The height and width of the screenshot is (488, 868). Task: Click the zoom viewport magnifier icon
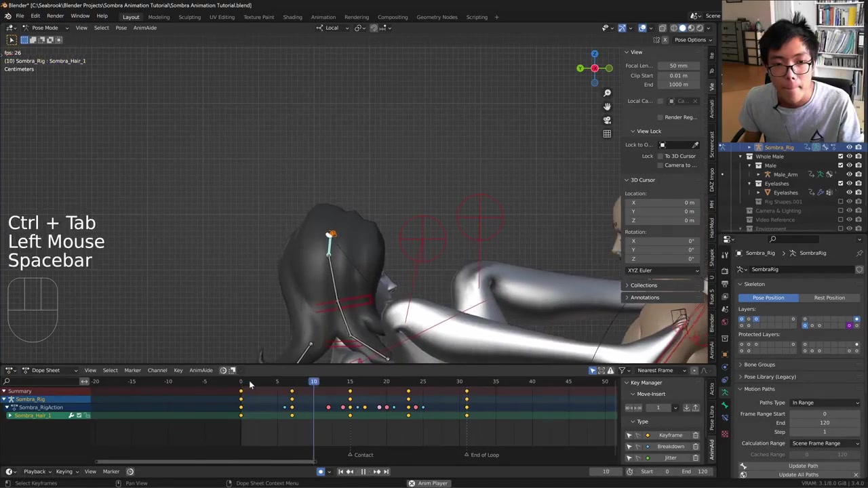point(607,93)
